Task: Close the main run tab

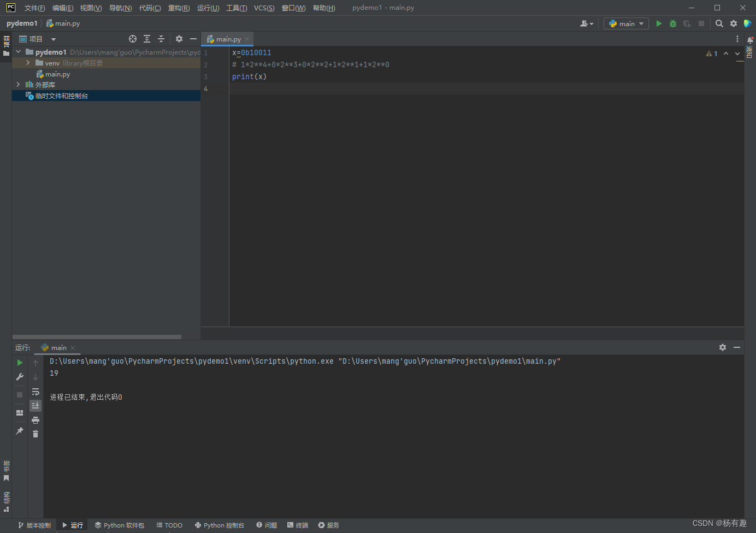Action: (x=73, y=348)
